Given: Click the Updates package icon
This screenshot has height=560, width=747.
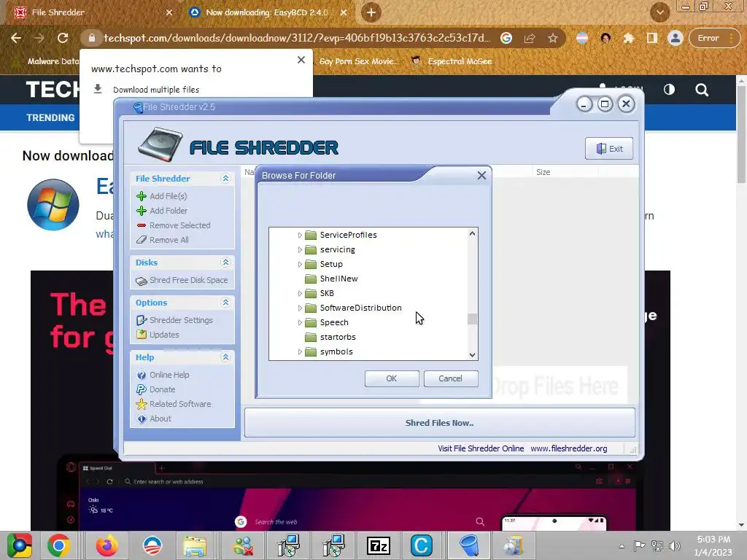Looking at the screenshot, I should pos(142,335).
